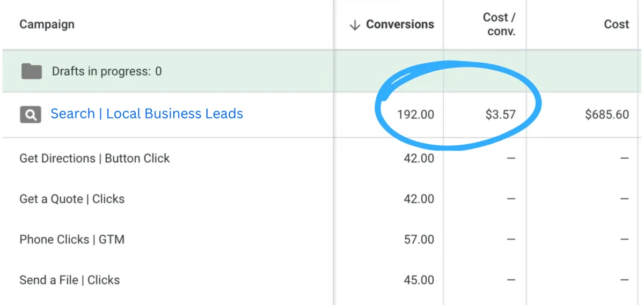Click the Cost column header
644x305 pixels.
(616, 25)
